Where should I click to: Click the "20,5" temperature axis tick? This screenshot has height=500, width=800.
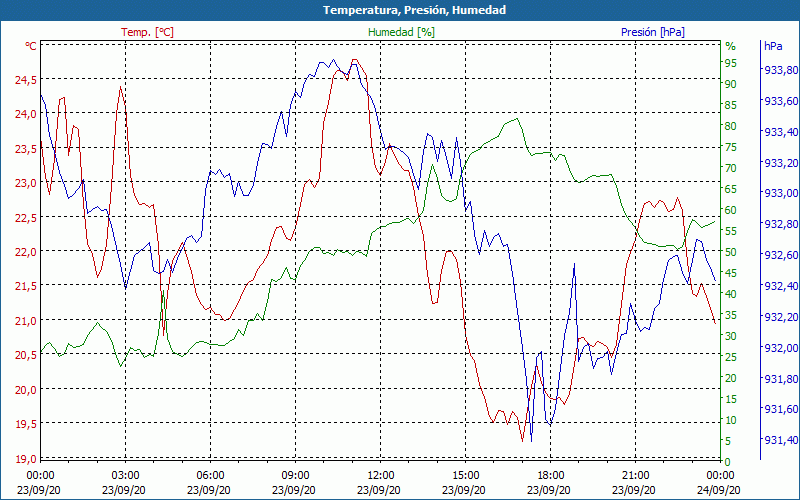pyautogui.click(x=26, y=356)
